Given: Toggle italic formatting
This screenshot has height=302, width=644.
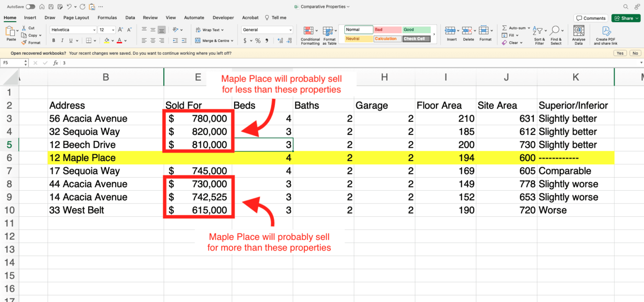Looking at the screenshot, I should pos(63,41).
